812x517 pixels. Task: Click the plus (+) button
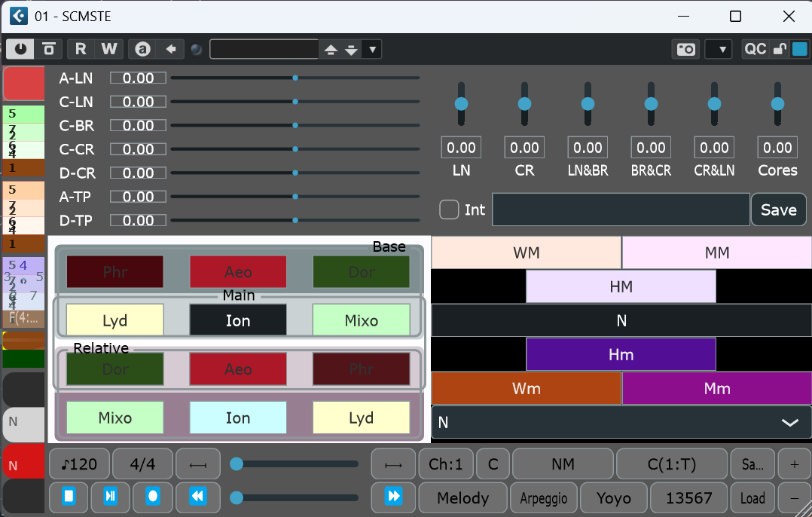click(795, 464)
